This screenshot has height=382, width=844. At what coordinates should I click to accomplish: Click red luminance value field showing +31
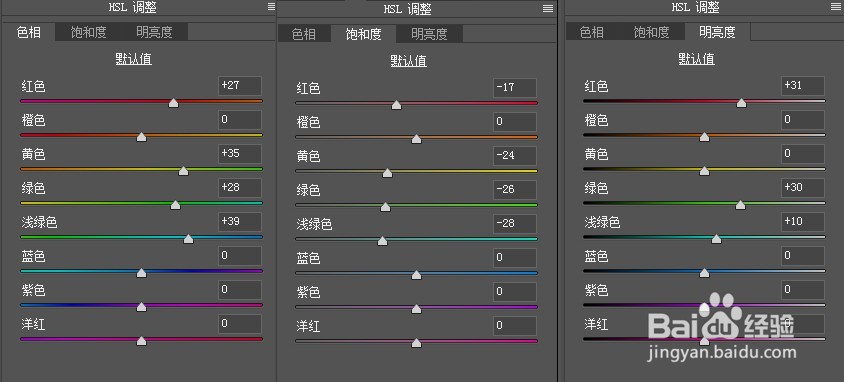(x=803, y=86)
